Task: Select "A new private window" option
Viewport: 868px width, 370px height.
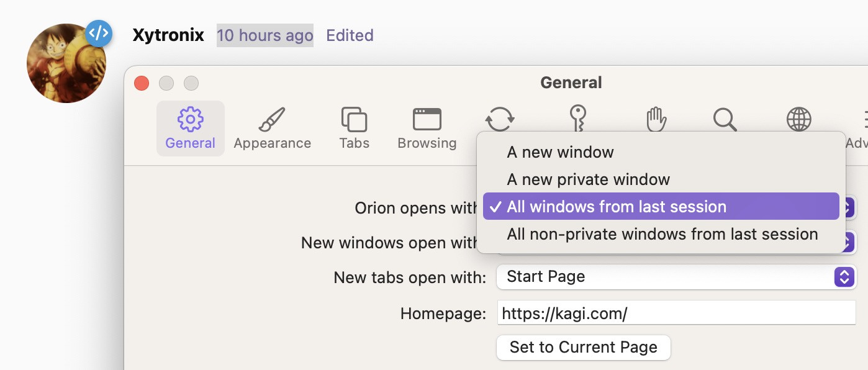Action: [588, 179]
